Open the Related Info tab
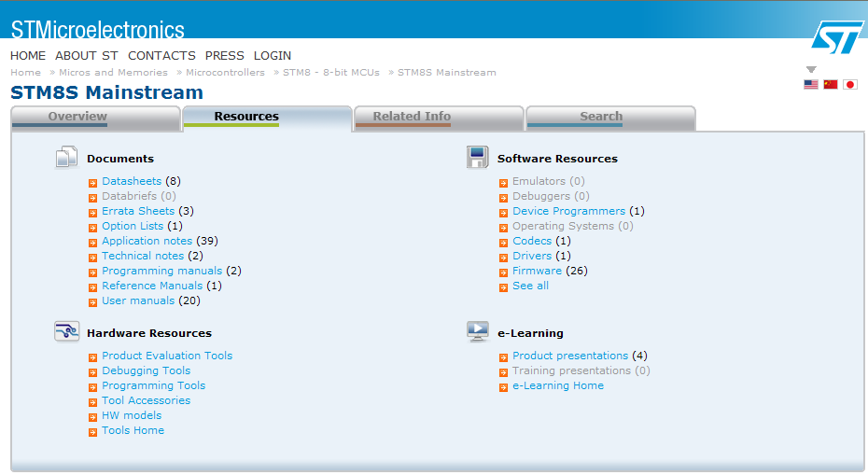Image resolution: width=868 pixels, height=475 pixels. [439, 118]
